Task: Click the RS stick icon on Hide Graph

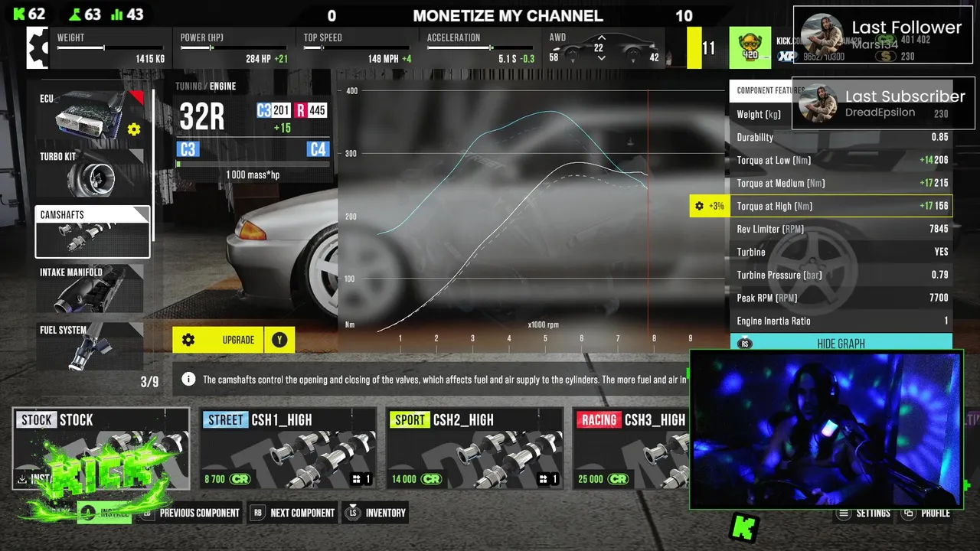Action: click(x=744, y=344)
